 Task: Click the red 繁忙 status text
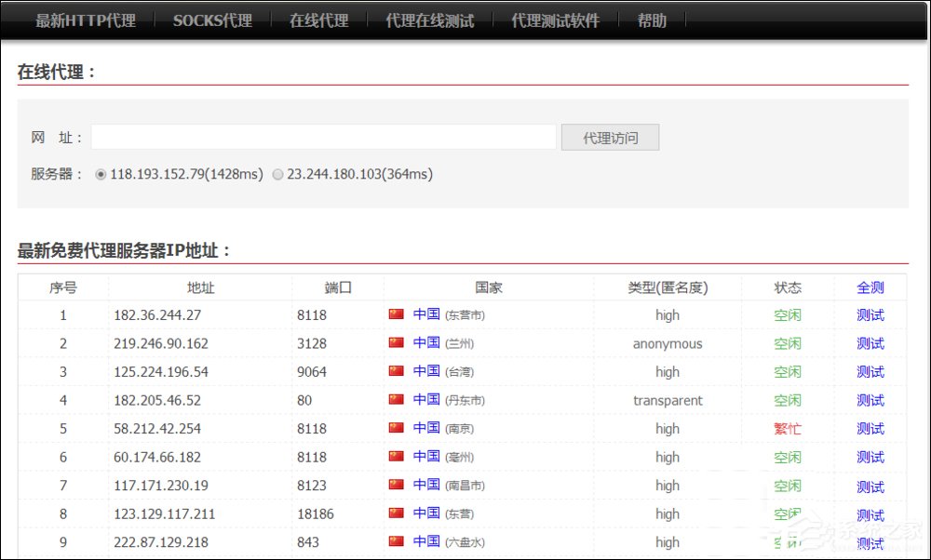(788, 429)
